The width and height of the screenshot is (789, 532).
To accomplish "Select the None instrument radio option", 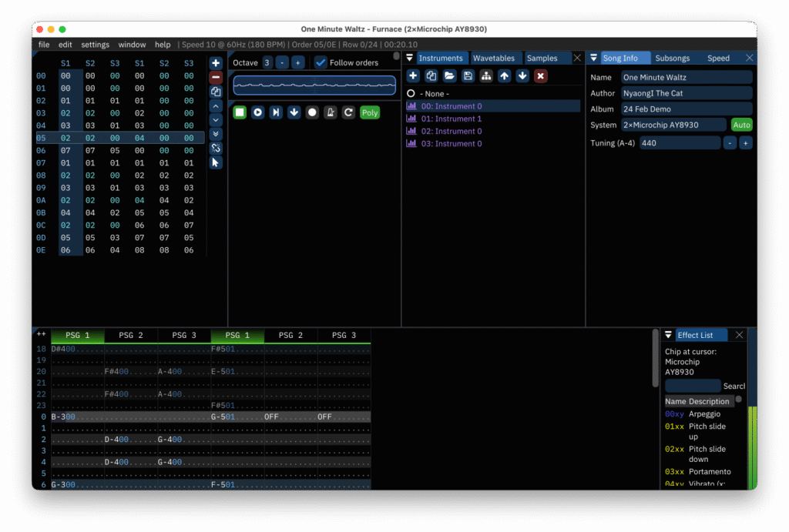I will pos(411,93).
